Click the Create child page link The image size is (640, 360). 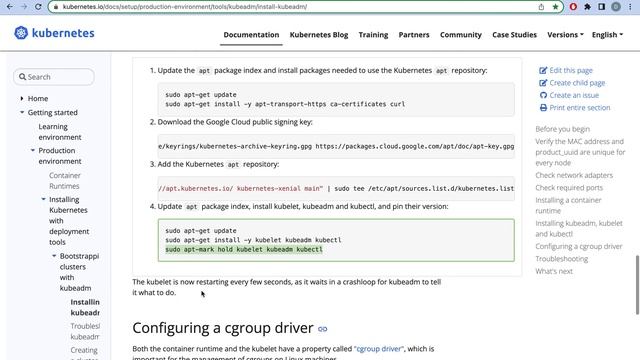[577, 83]
